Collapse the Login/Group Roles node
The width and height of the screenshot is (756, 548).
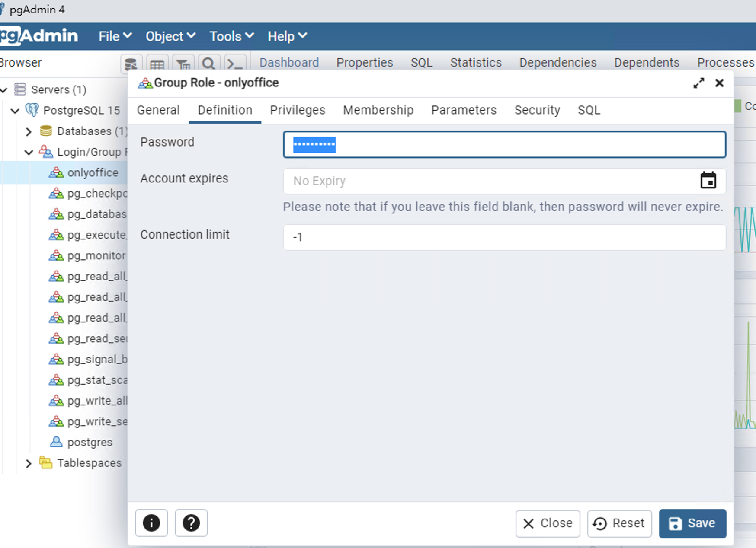pos(29,152)
